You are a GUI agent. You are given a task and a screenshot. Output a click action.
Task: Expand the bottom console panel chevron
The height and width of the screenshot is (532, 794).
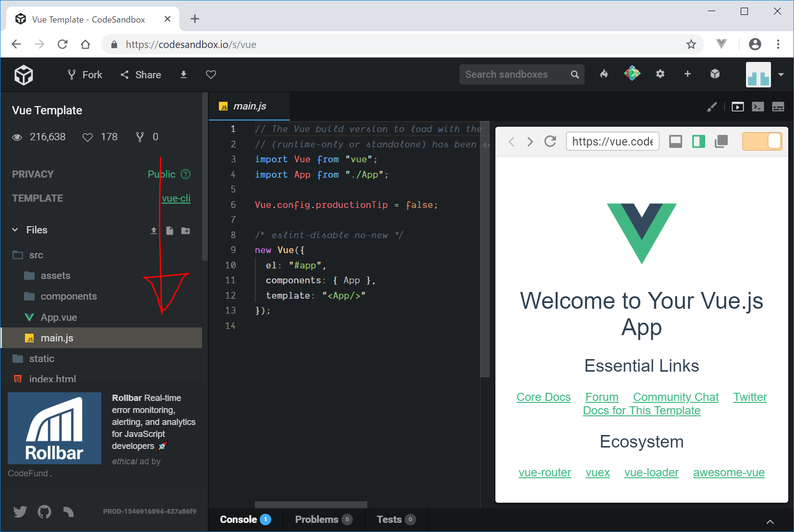[x=770, y=522]
